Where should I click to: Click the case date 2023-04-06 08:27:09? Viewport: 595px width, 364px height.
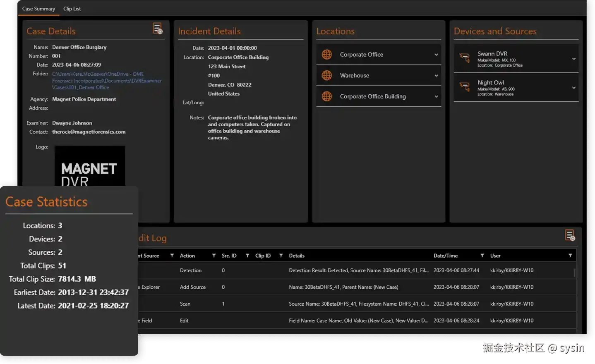(x=77, y=65)
